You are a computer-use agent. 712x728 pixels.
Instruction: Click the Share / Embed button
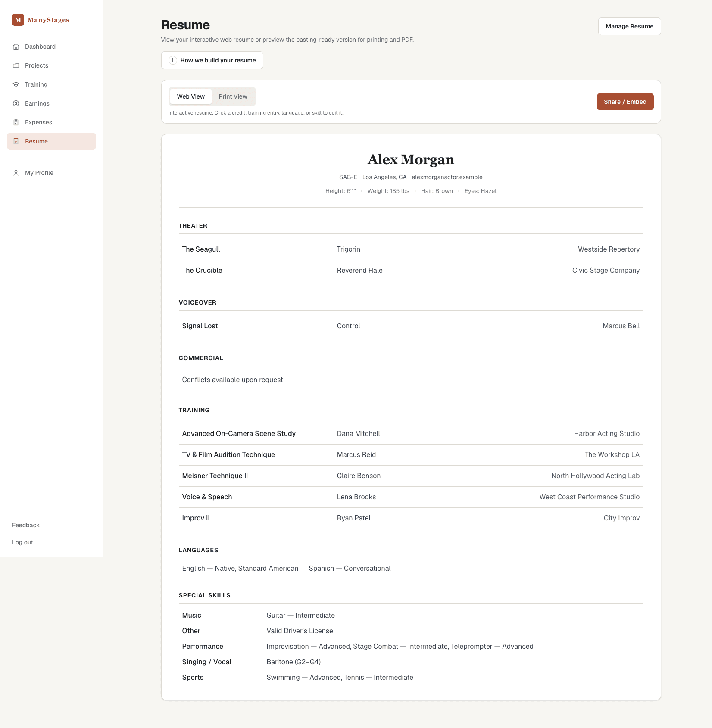(x=625, y=102)
